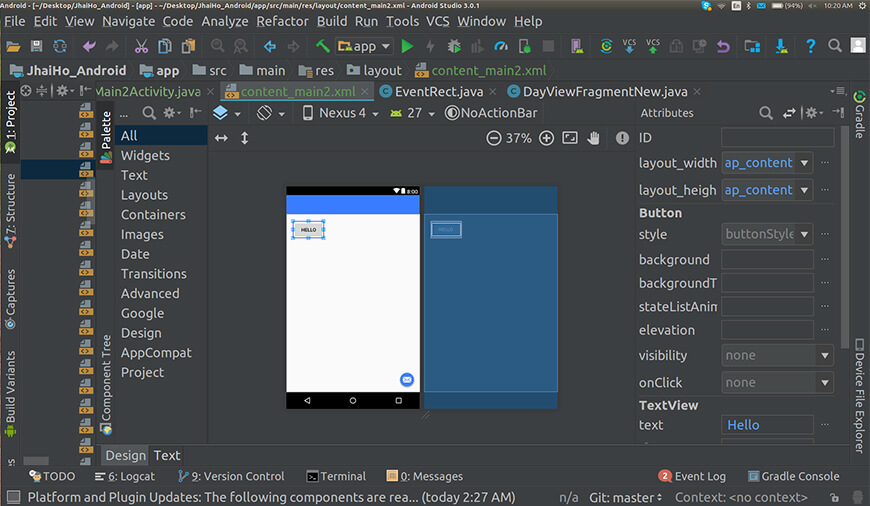Open the Analyze menu
Image resolution: width=870 pixels, height=506 pixels.
[x=225, y=22]
